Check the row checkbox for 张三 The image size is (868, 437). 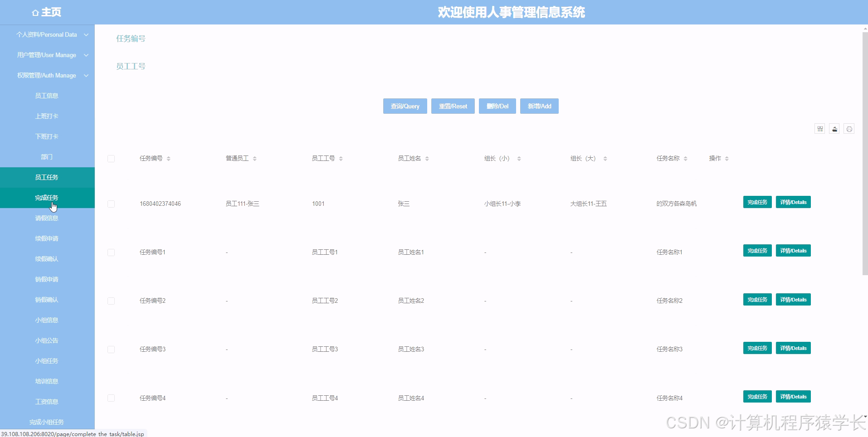pos(111,204)
